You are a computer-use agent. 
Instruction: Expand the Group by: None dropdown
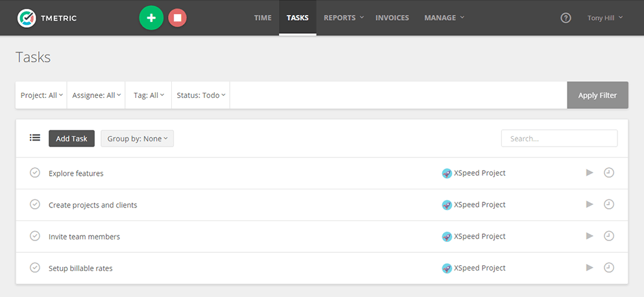(x=137, y=139)
